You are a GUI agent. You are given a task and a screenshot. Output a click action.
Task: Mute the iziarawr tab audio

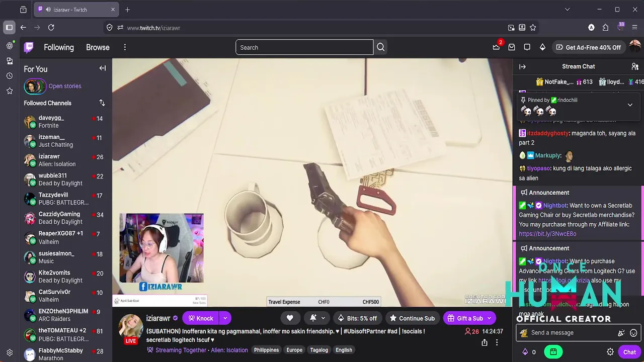48,10
